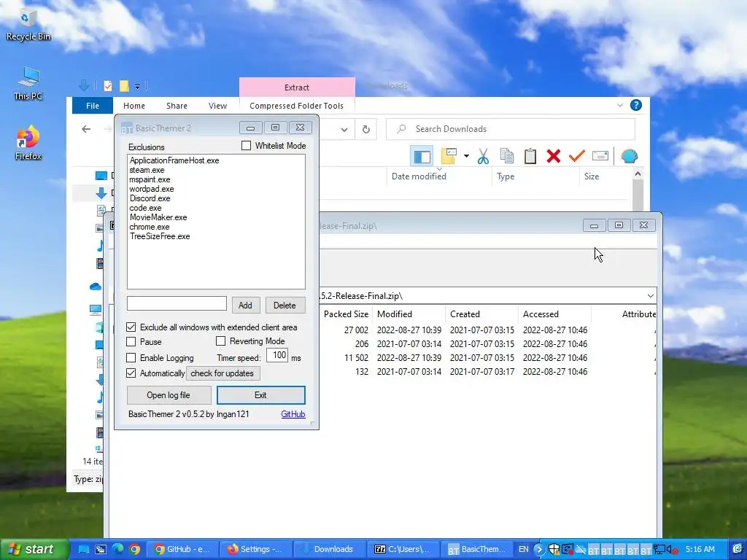
Task: Select Discord.exe in the Exclusions list
Action: 150,198
